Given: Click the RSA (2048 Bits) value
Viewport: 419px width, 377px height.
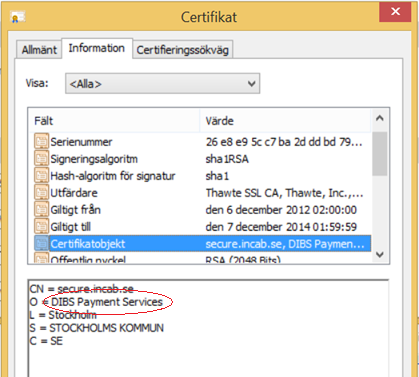Looking at the screenshot, I should (243, 259).
